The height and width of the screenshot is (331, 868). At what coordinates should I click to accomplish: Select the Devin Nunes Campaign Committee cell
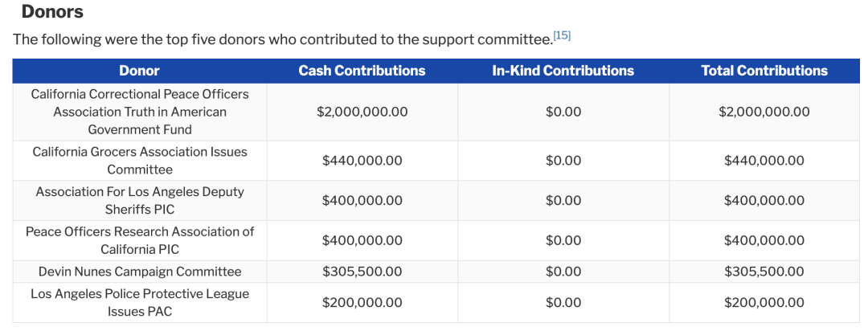pos(140,272)
